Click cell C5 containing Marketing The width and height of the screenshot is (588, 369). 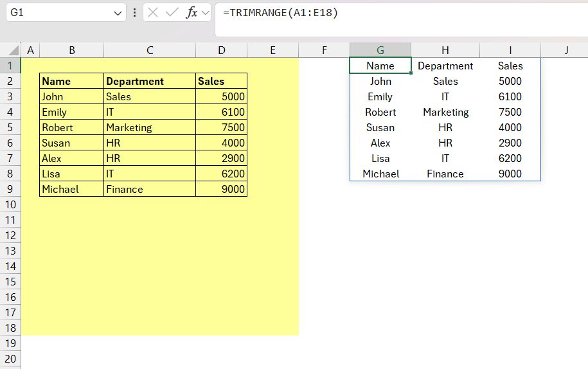coord(150,127)
